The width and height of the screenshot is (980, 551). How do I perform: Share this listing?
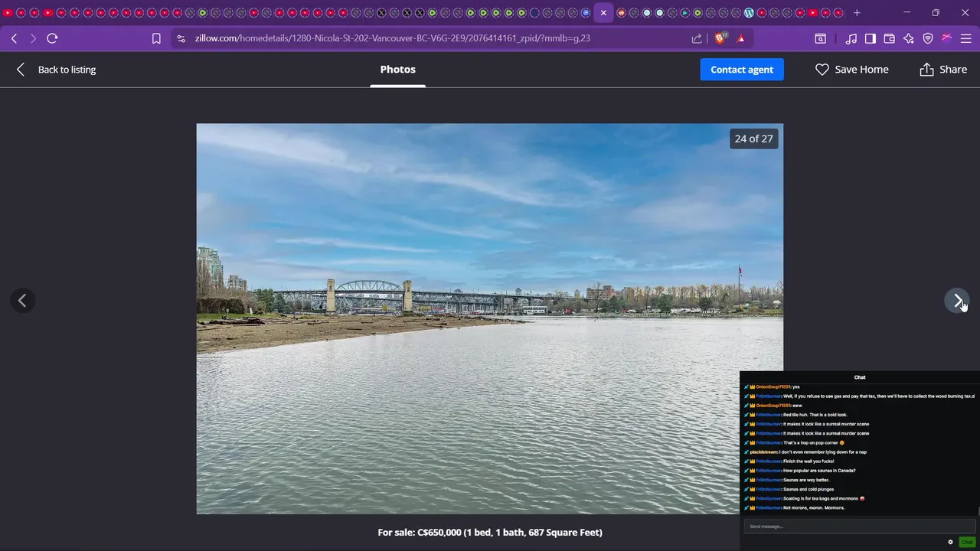(943, 70)
